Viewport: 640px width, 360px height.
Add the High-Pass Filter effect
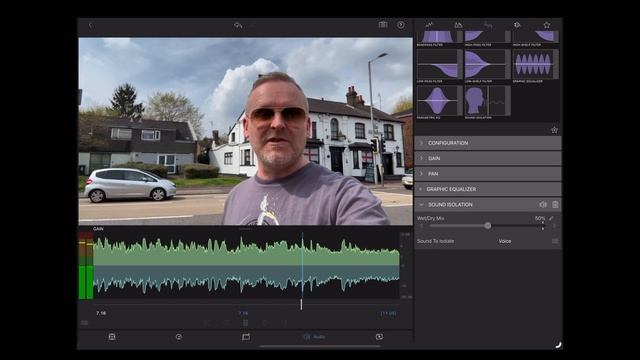pos(487,37)
